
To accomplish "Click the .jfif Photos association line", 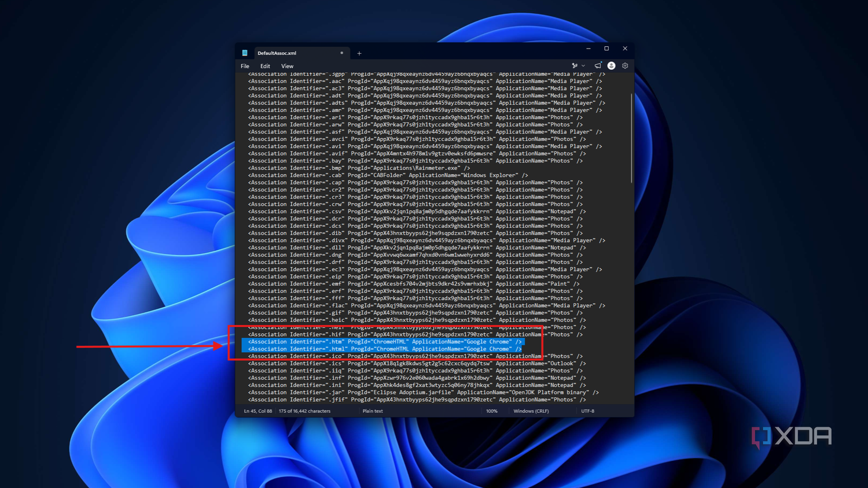I will (417, 400).
